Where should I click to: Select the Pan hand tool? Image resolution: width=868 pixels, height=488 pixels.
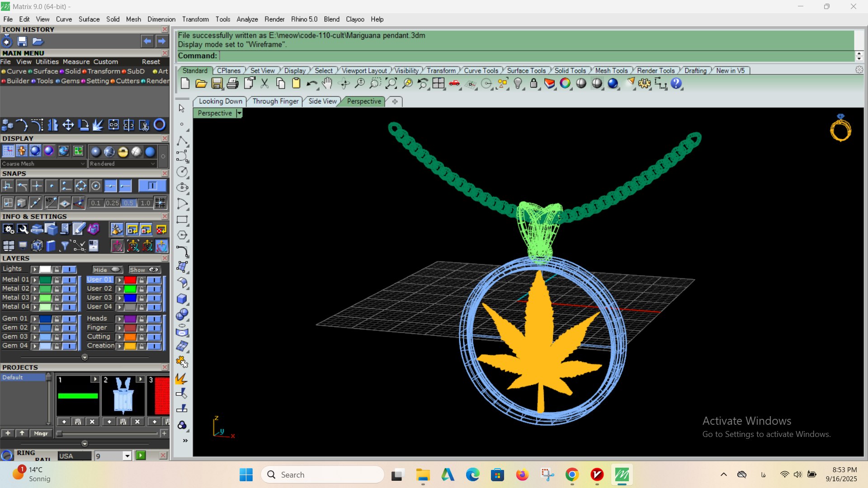(327, 84)
